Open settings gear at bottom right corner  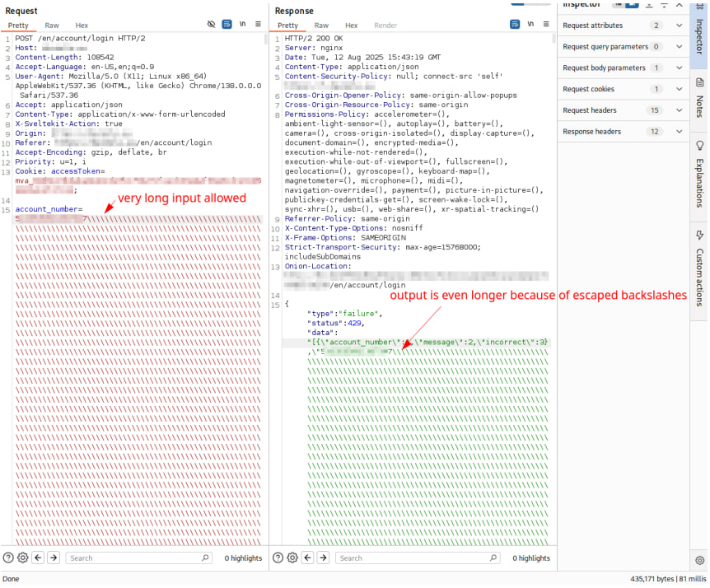[x=699, y=560]
